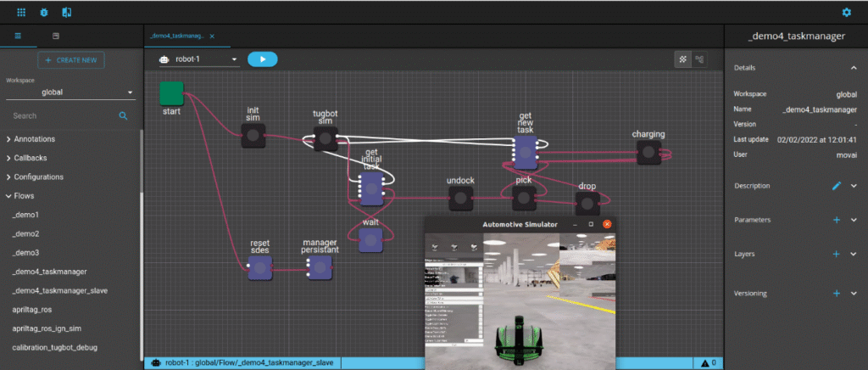Switch to the list view sidebar tab

pyautogui.click(x=18, y=36)
